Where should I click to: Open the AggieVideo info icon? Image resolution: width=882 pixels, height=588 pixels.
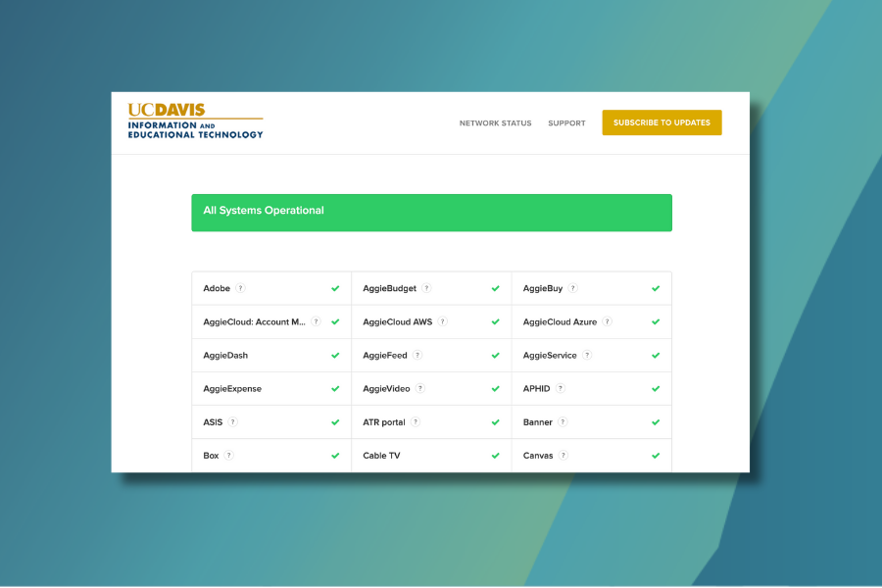420,388
